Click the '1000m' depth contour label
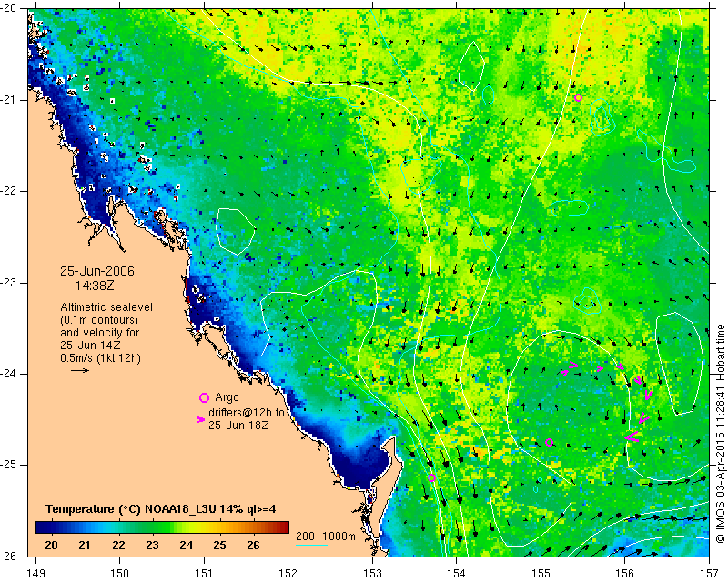 tap(339, 537)
